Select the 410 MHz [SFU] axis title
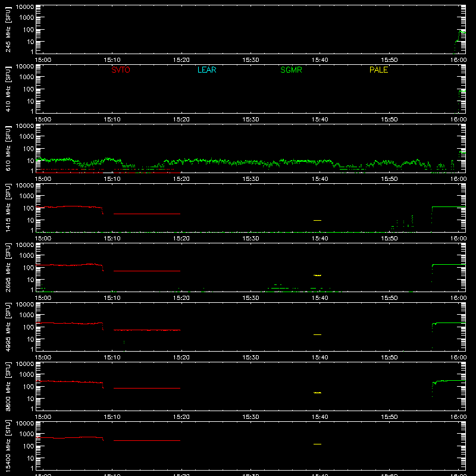This screenshot has height=476, width=476. click(x=8, y=89)
